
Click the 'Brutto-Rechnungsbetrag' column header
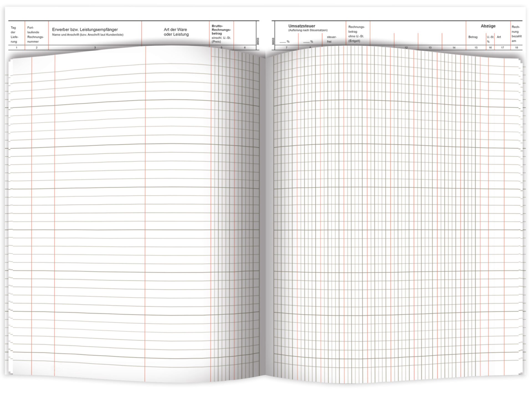pyautogui.click(x=221, y=34)
